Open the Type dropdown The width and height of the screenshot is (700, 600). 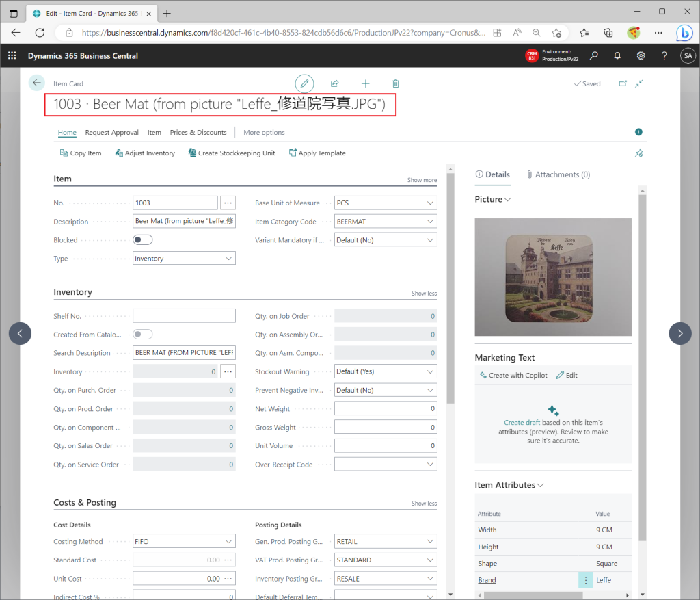point(228,258)
